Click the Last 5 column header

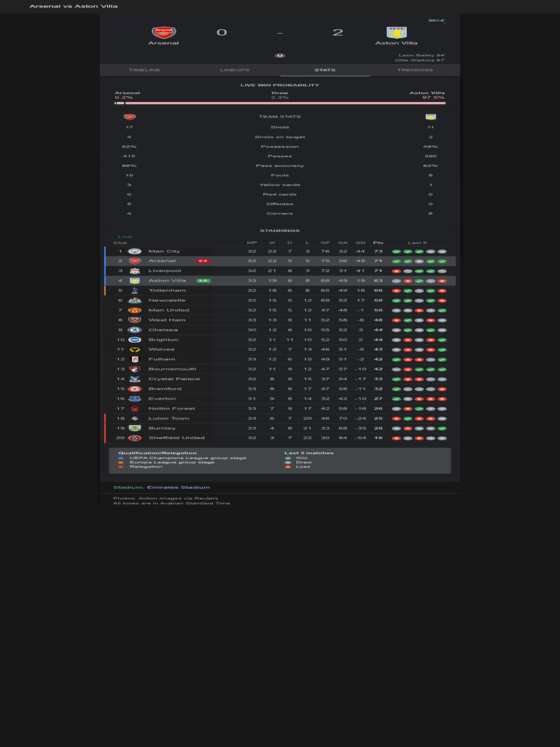coord(417,243)
